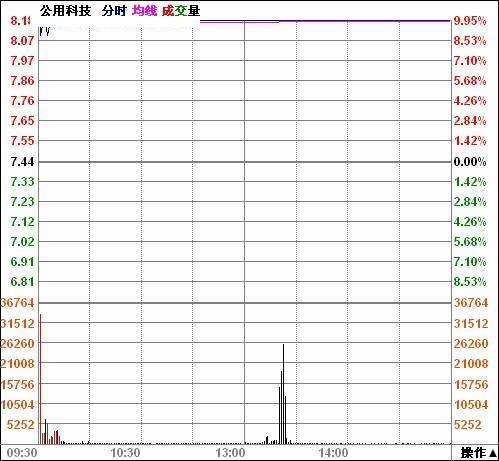Click the right 5252 volume label
The width and height of the screenshot is (499, 461).
(x=467, y=425)
